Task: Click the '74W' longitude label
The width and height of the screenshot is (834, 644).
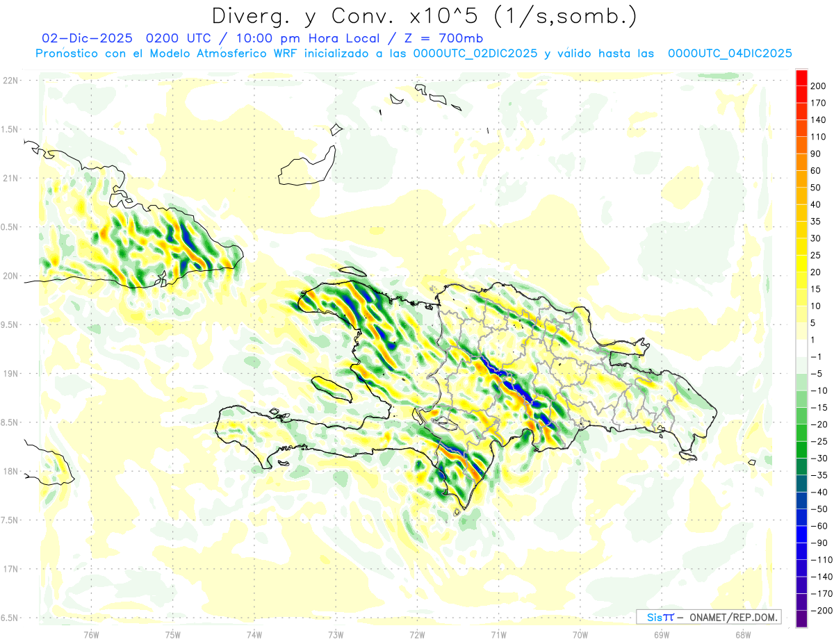Action: (x=254, y=635)
